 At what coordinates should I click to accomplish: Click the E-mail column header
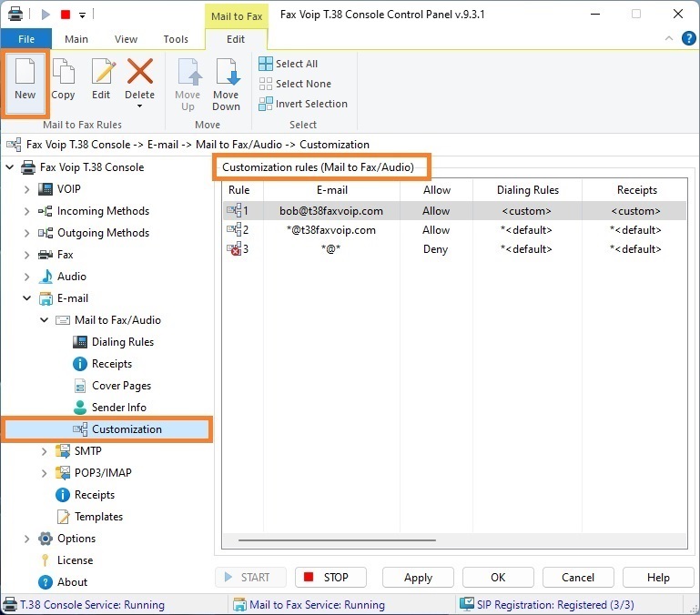pyautogui.click(x=331, y=190)
